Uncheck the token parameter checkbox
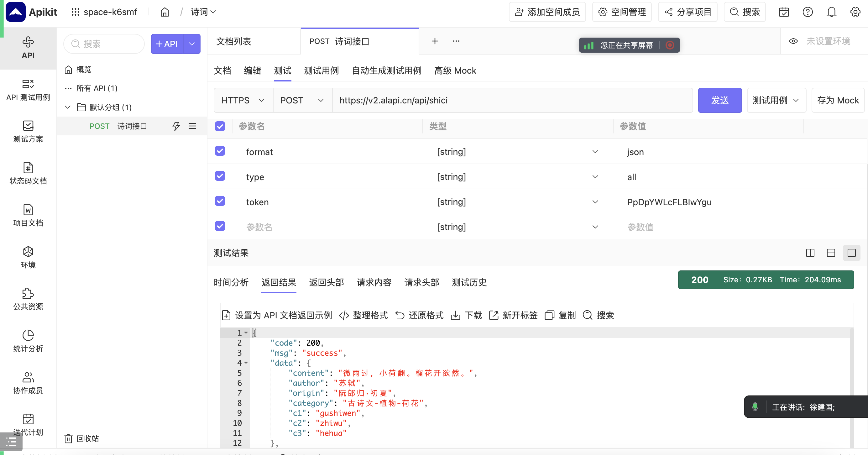 (220, 201)
